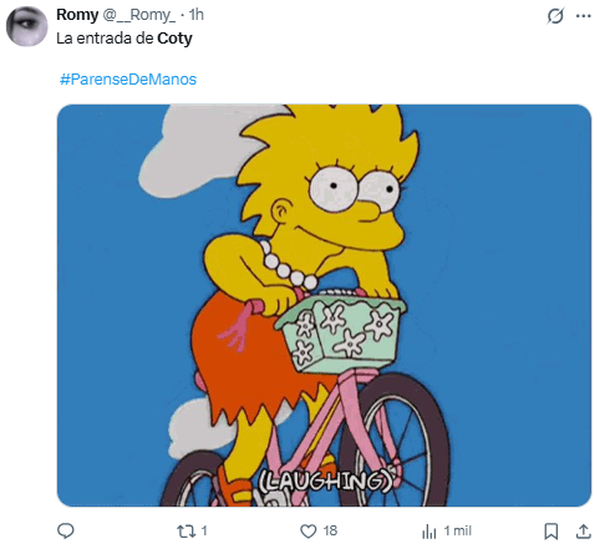The height and width of the screenshot is (554, 610).
Task: Open the more options ellipsis menu
Action: click(584, 16)
